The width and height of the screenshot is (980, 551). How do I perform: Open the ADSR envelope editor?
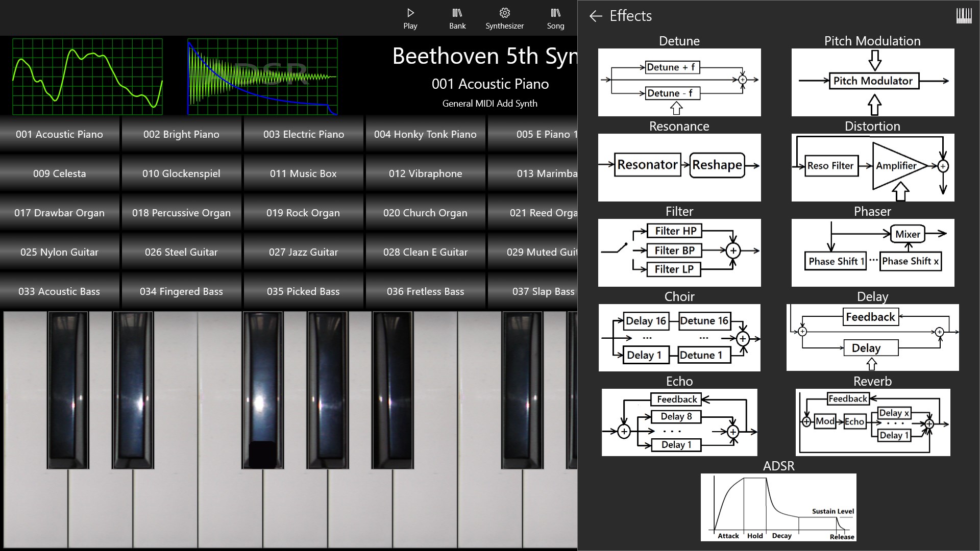pos(779,507)
